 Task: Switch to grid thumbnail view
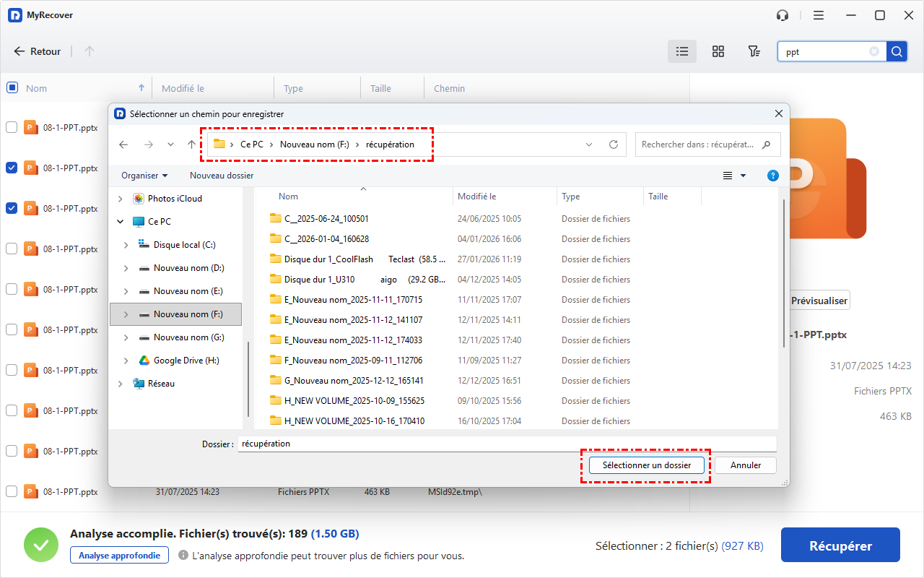click(718, 51)
